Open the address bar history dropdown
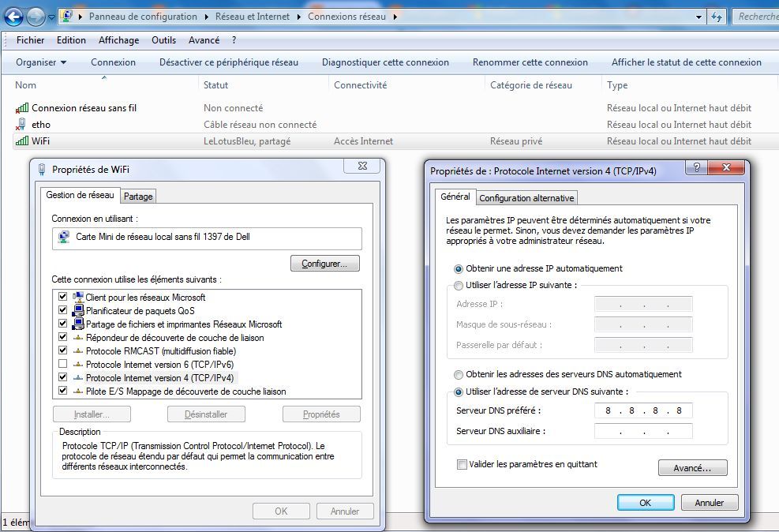Screen dimensions: 779x532 [698, 15]
